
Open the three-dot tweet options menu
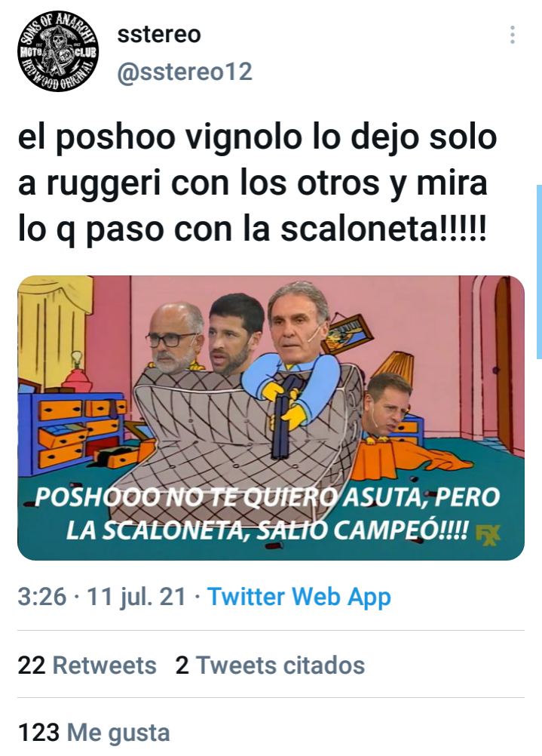512,35
